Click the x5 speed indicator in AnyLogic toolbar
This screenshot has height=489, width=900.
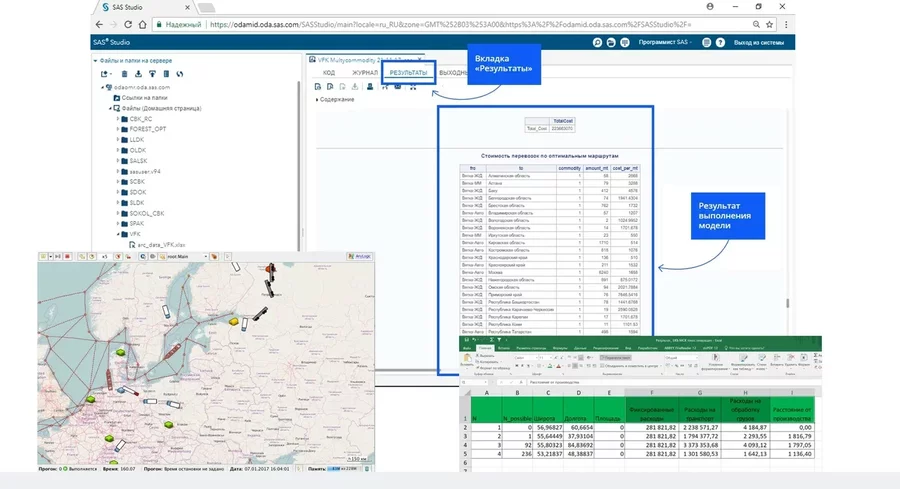(x=104, y=257)
